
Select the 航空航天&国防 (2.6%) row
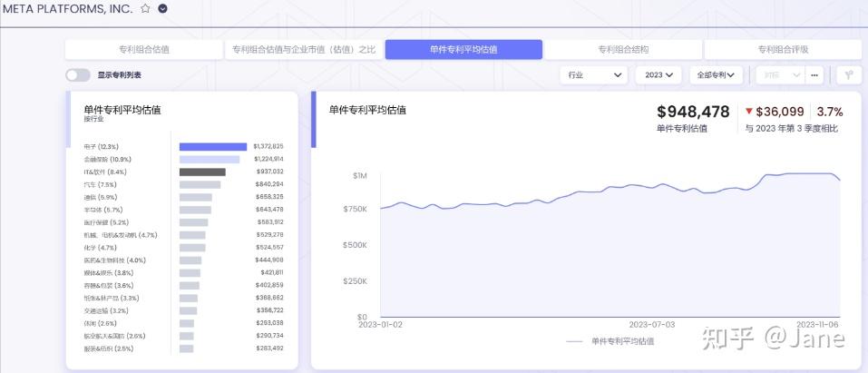click(184, 336)
